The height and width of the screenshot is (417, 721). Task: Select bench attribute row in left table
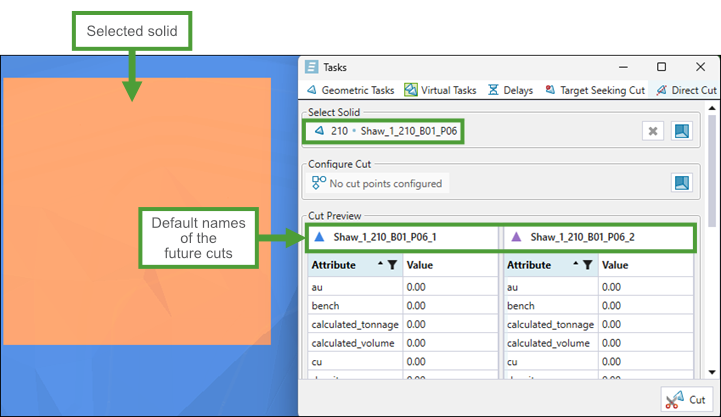coord(403,305)
